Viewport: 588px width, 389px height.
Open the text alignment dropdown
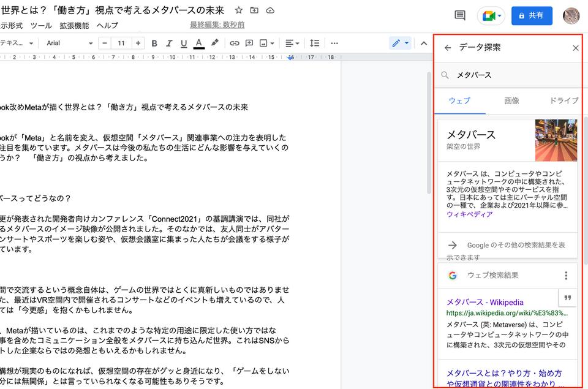coord(292,43)
